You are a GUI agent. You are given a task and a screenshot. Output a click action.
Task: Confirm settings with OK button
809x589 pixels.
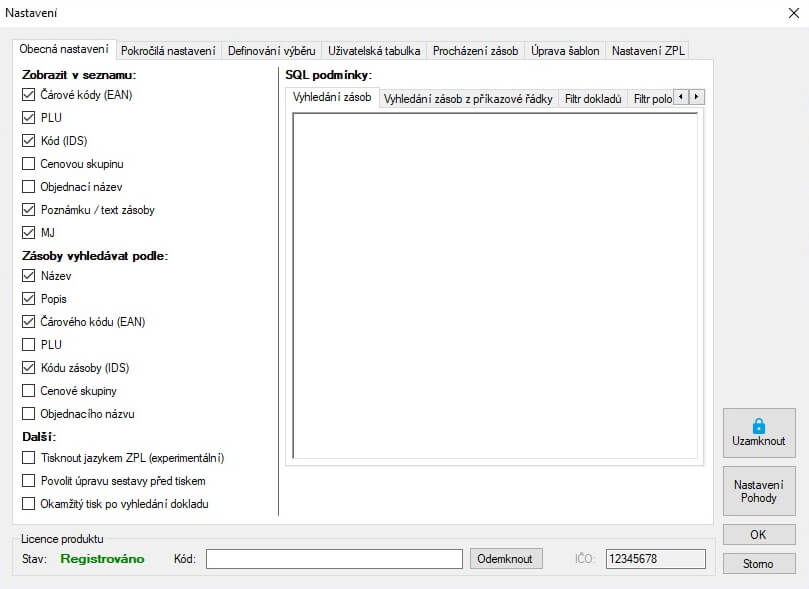758,534
